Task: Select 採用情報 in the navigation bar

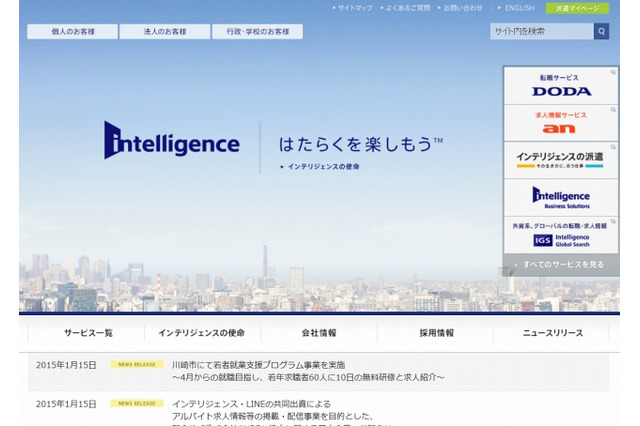Action: 436,333
